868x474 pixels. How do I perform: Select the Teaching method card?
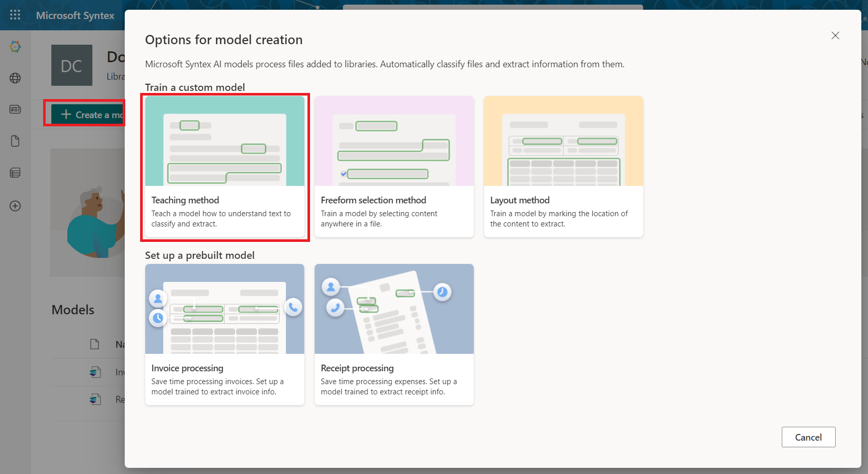(225, 166)
